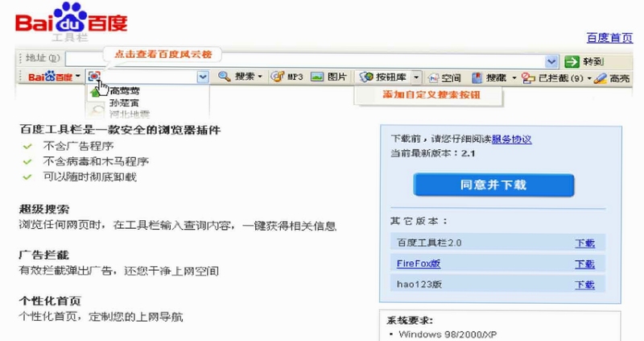Expand the 搜索 button dropdown arrow
Screen dimensions: 644x341
[x=260, y=77]
